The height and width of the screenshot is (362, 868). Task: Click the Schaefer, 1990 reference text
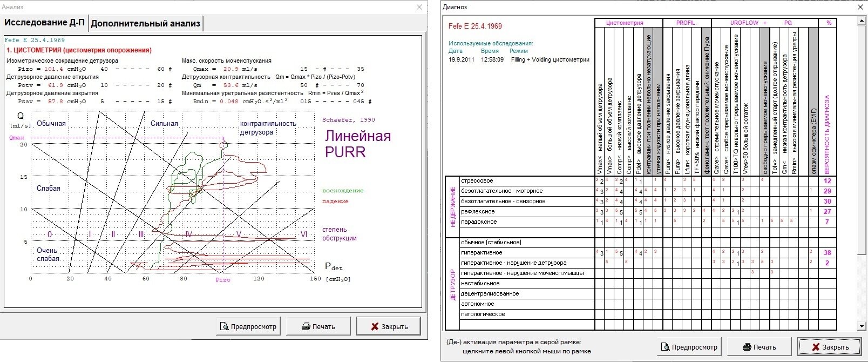(348, 120)
